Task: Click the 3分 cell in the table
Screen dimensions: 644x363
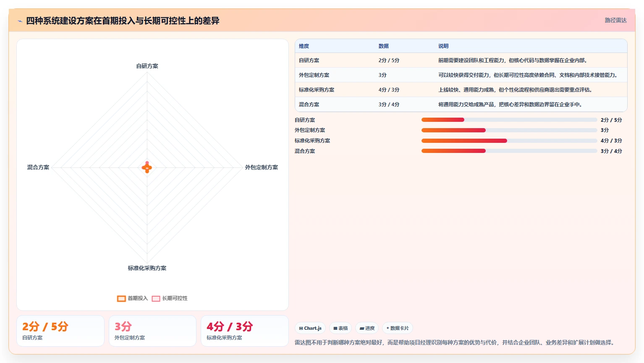Action: (x=382, y=75)
